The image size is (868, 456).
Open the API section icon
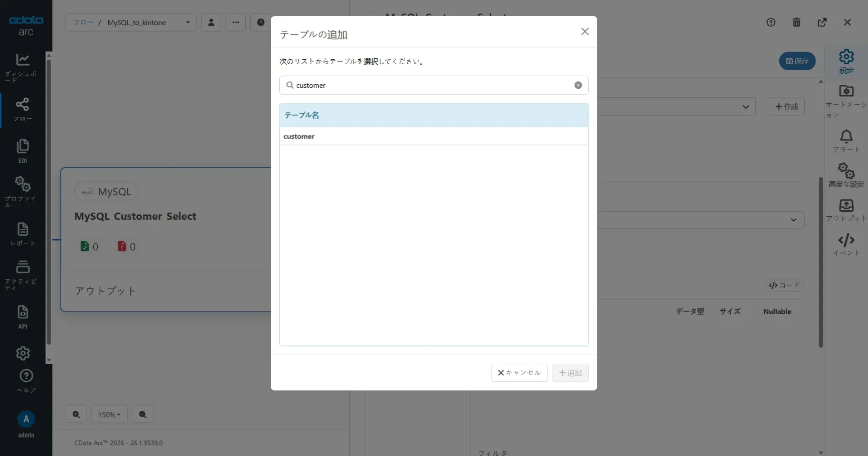(23, 315)
